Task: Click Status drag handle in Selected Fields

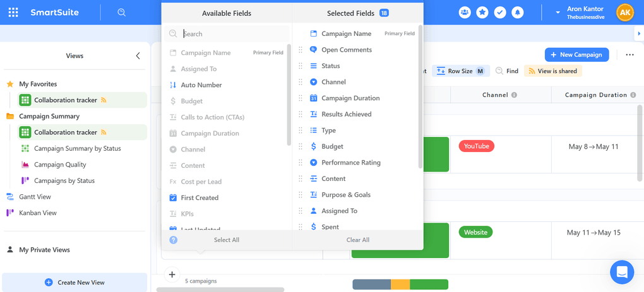Action: pyautogui.click(x=301, y=66)
